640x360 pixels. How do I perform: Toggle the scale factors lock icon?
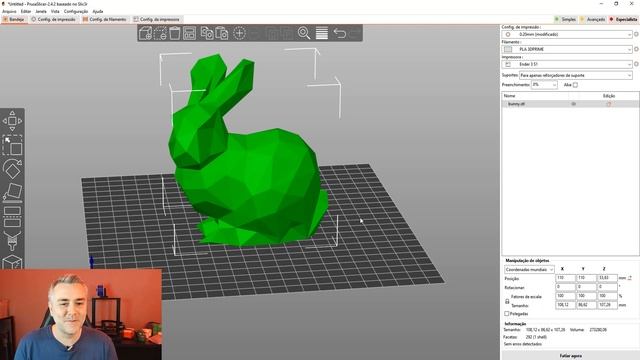(507, 301)
